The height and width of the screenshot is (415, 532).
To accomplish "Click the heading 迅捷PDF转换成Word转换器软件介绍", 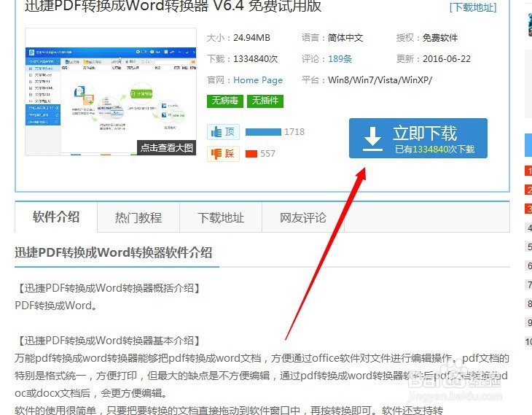I will pyautogui.click(x=113, y=252).
